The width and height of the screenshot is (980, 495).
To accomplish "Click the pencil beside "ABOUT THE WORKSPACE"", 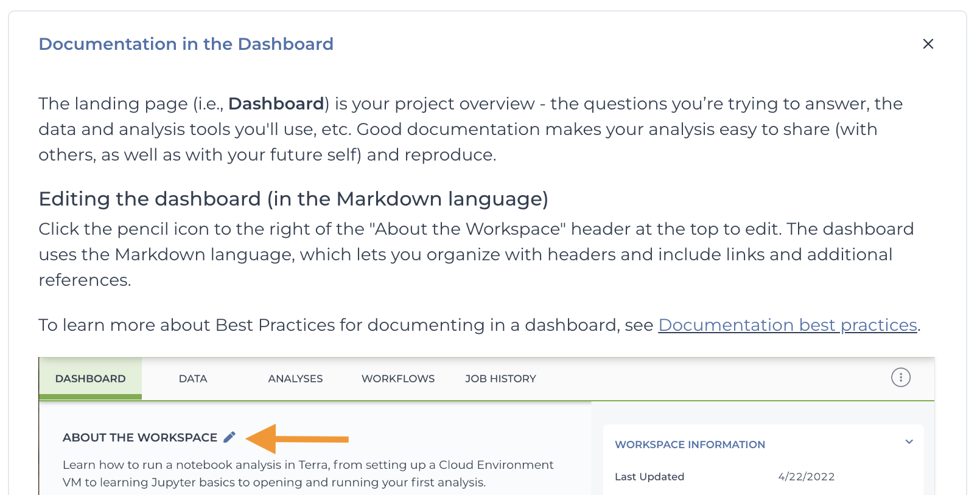I will [229, 437].
